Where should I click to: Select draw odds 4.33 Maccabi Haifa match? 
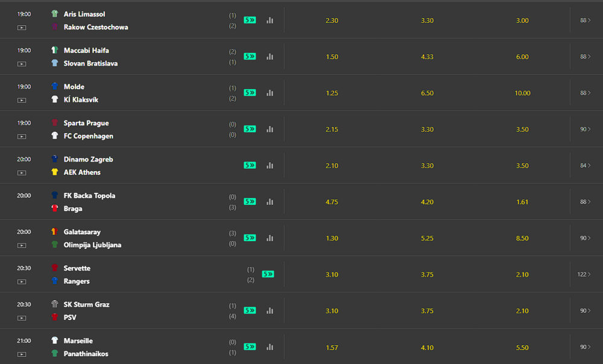click(428, 57)
